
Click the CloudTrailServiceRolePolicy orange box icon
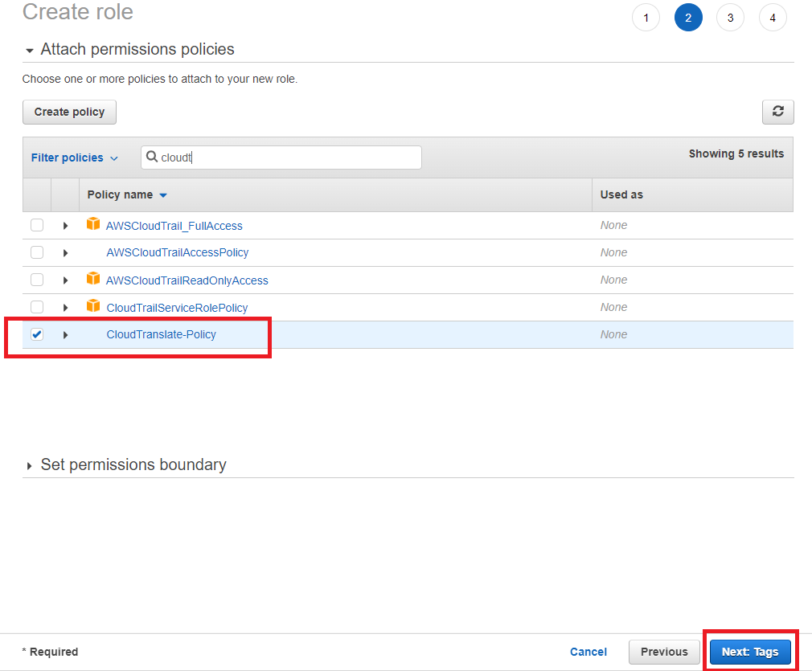pos(93,307)
